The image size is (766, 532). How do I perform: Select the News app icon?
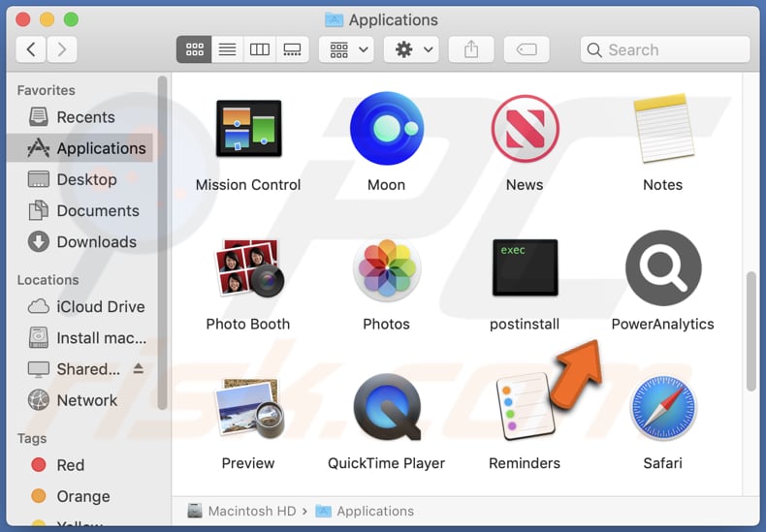(526, 128)
